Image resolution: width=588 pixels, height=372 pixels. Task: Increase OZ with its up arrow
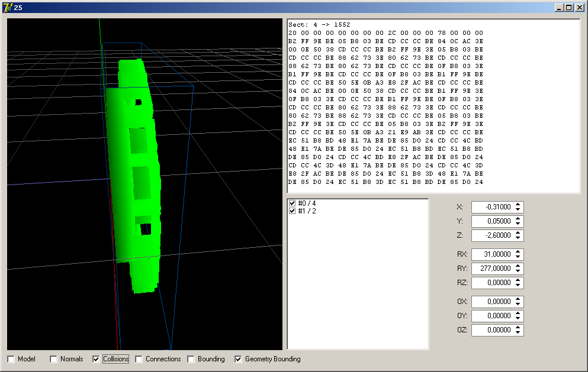pyautogui.click(x=518, y=327)
